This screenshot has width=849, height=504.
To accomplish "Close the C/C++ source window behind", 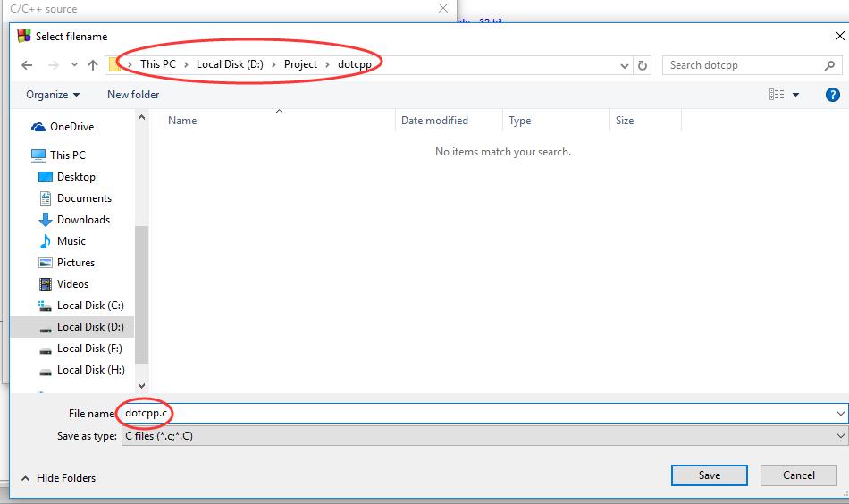I will [x=443, y=8].
